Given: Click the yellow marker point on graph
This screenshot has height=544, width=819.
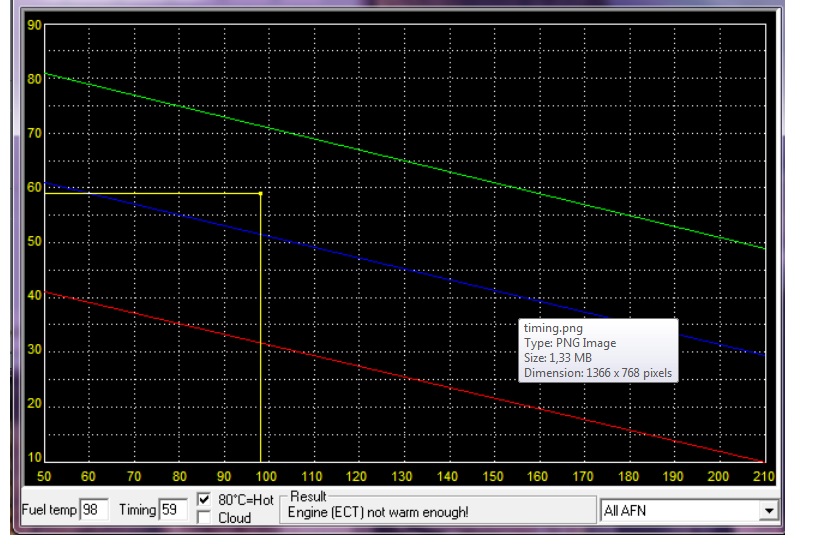Looking at the screenshot, I should (260, 193).
